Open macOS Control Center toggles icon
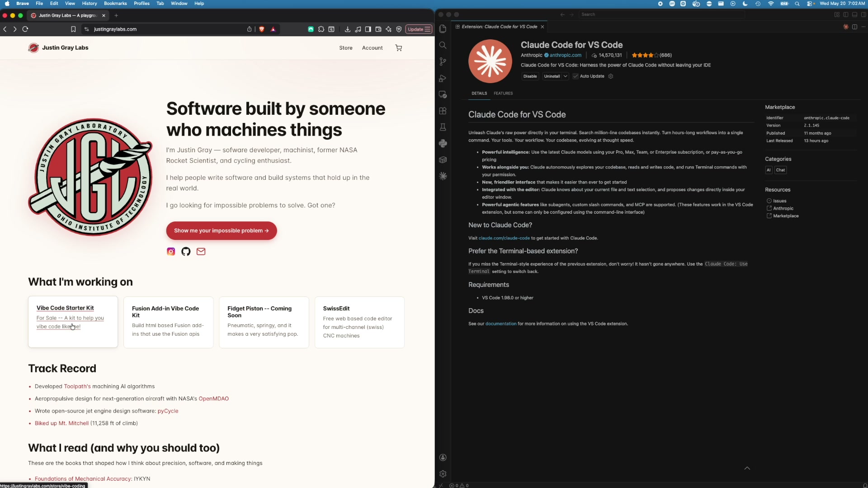868x488 pixels. tap(810, 4)
